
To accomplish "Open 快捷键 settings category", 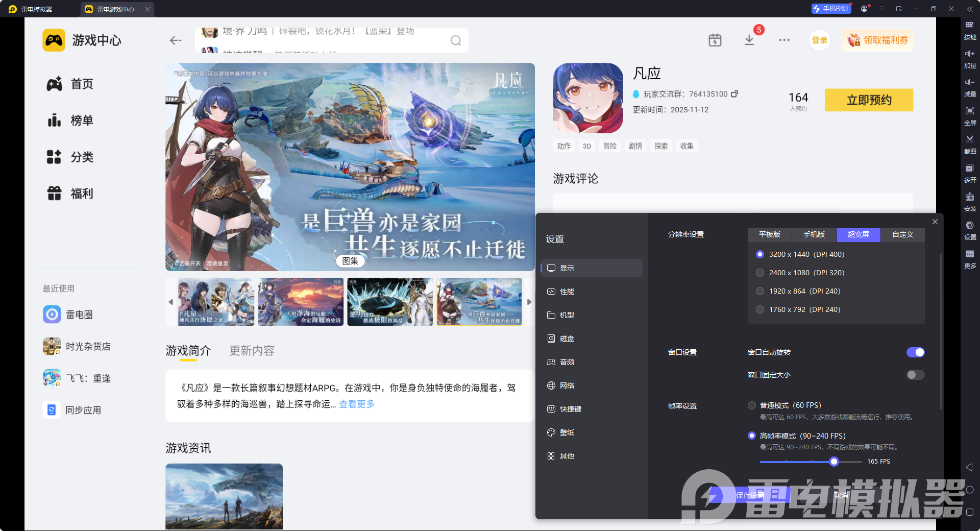I will pyautogui.click(x=592, y=409).
